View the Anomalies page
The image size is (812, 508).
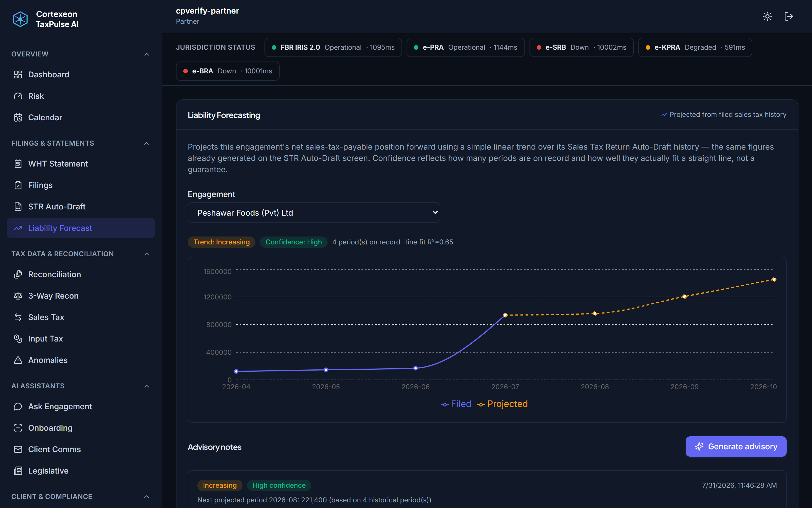81,360
